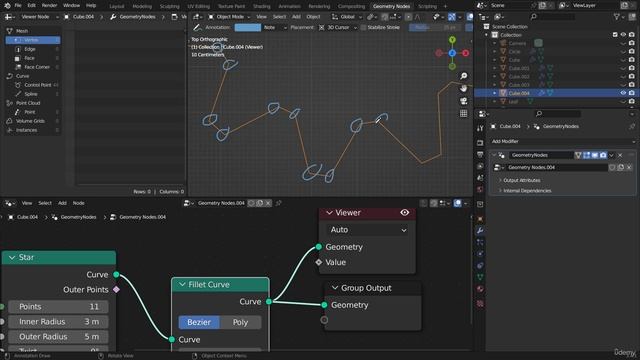Toggle visibility eye of Cube.004 in outliner
This screenshot has height=360, width=640.
[623, 93]
